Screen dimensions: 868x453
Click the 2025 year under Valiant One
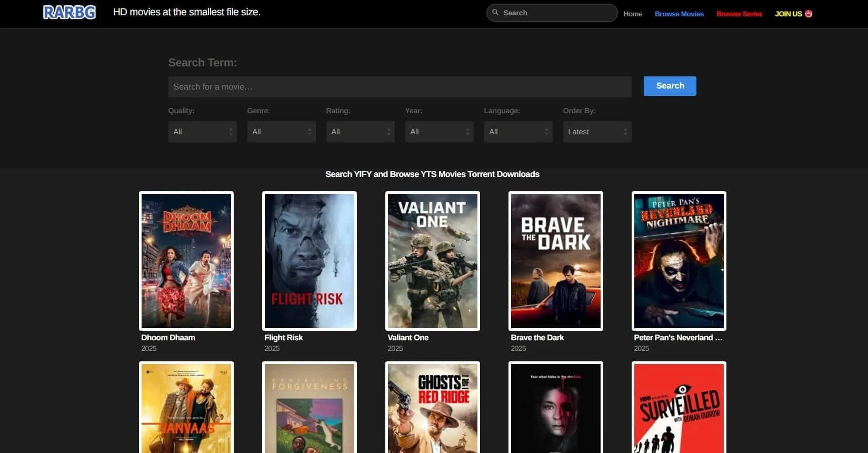[395, 349]
